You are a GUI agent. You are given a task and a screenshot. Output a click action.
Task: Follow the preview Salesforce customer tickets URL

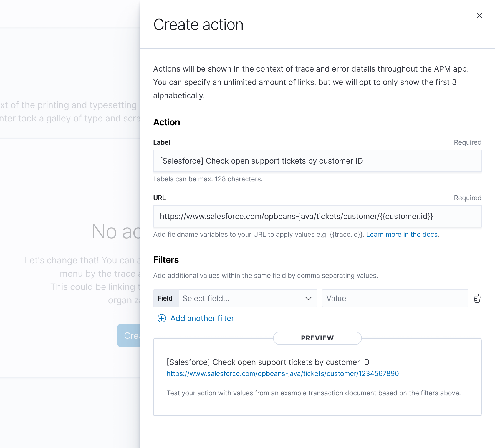282,373
